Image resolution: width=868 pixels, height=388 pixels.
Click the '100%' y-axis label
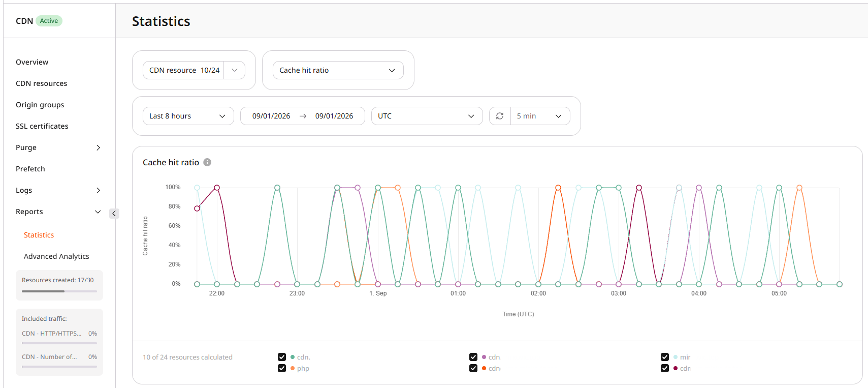173,187
